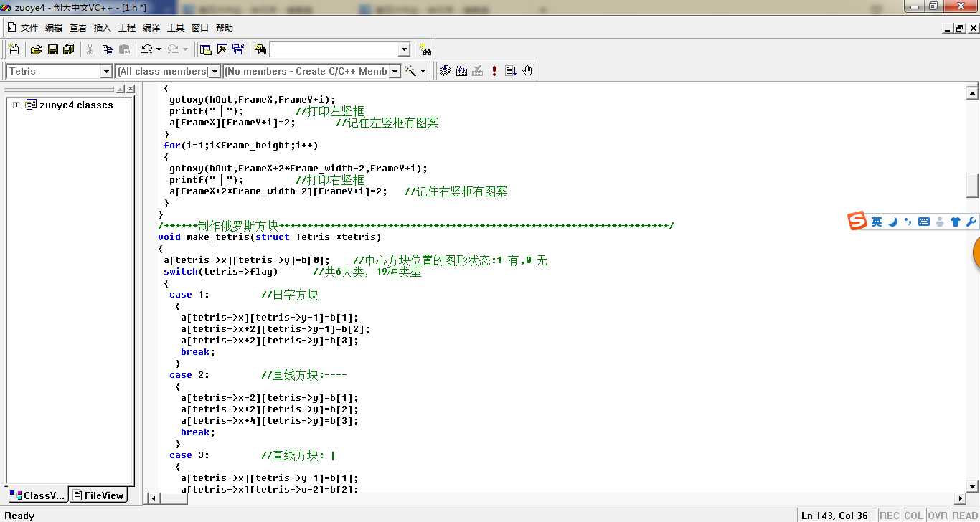Click inside the Find text input box

pyautogui.click(x=334, y=49)
